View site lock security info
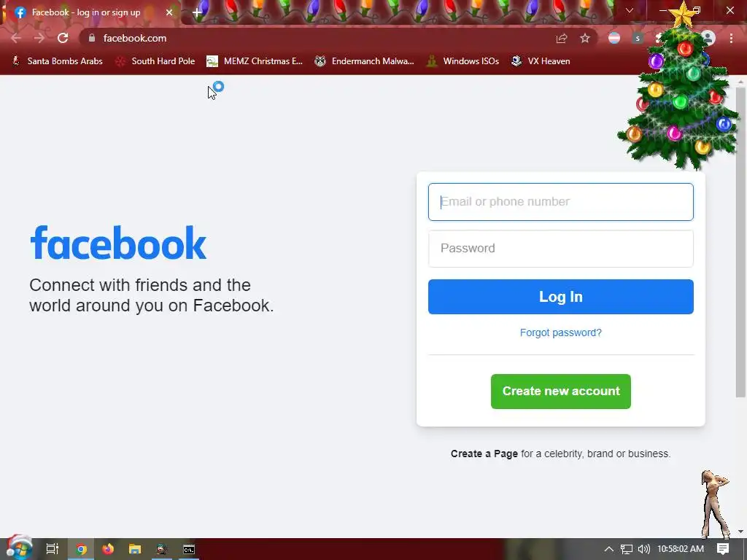The image size is (747, 560). pos(92,38)
